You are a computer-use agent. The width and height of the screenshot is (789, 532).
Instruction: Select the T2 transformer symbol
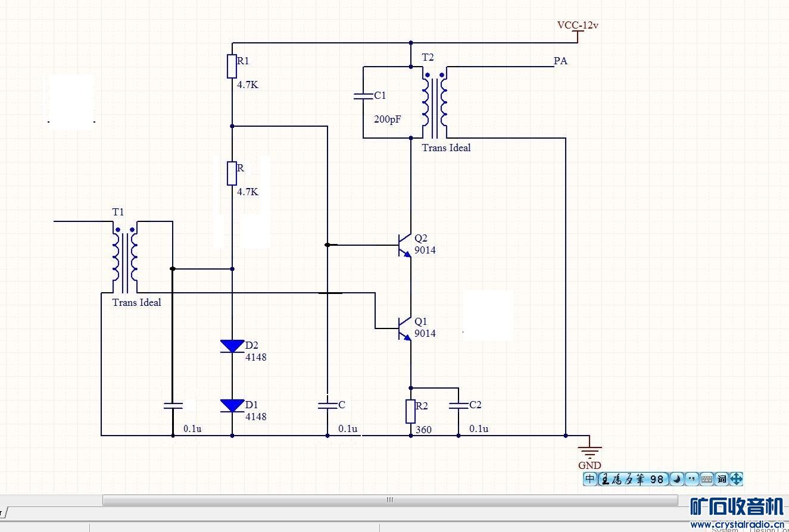tap(435, 102)
